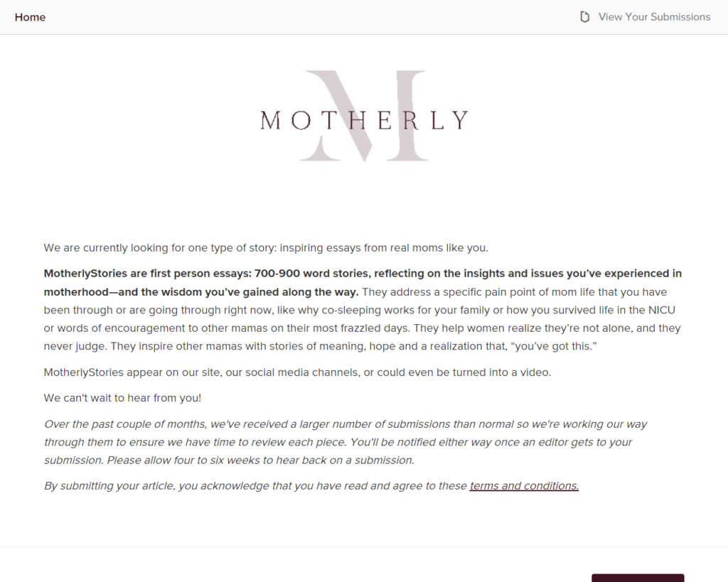Click the "We are currently looking for" sentence
This screenshot has height=582, width=728.
pos(160,248)
